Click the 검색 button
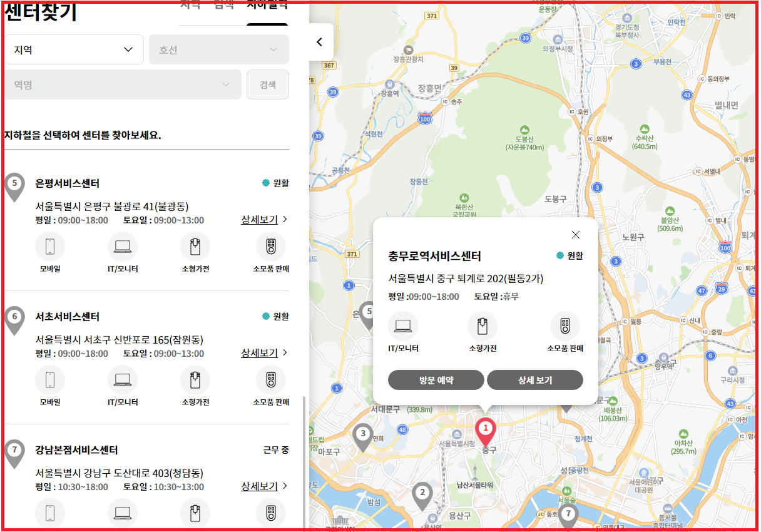Viewport: 761px width, 532px height. point(268,84)
